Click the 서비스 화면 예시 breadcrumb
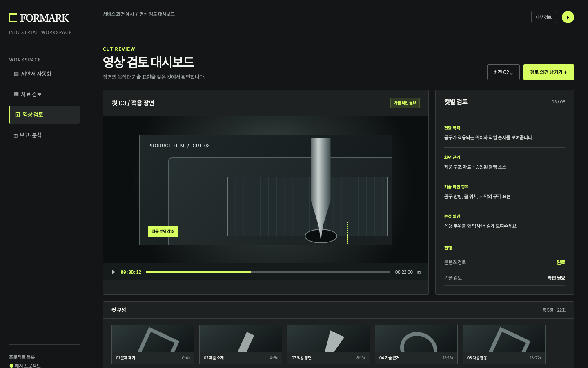 [x=118, y=14]
